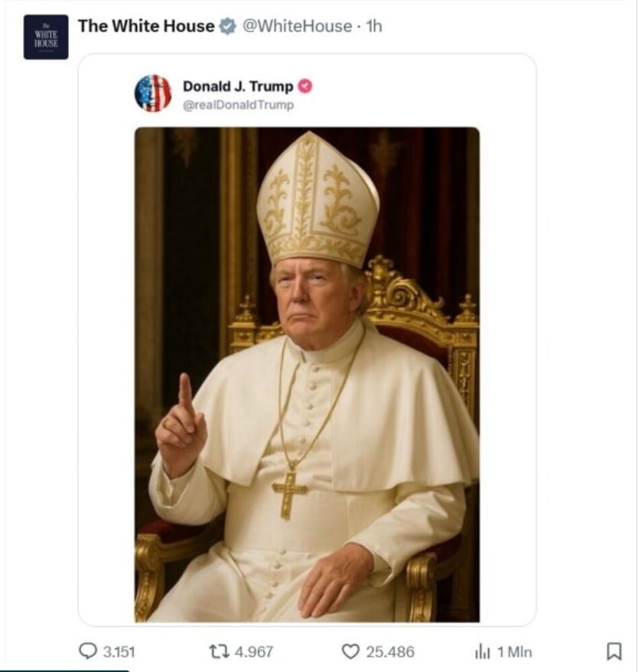Repost using the retweet arrows icon
Image resolution: width=638 pixels, height=672 pixels.
(218, 651)
